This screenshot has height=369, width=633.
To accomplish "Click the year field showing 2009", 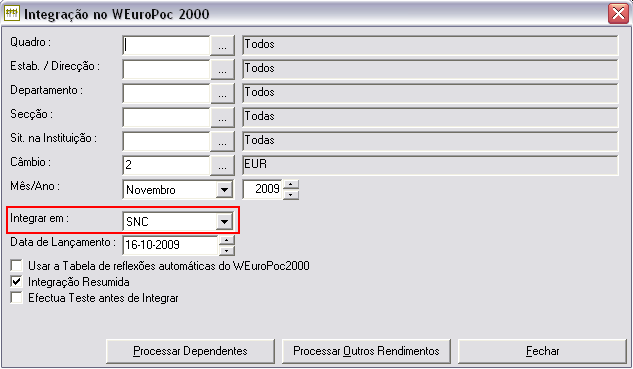I will (x=263, y=189).
